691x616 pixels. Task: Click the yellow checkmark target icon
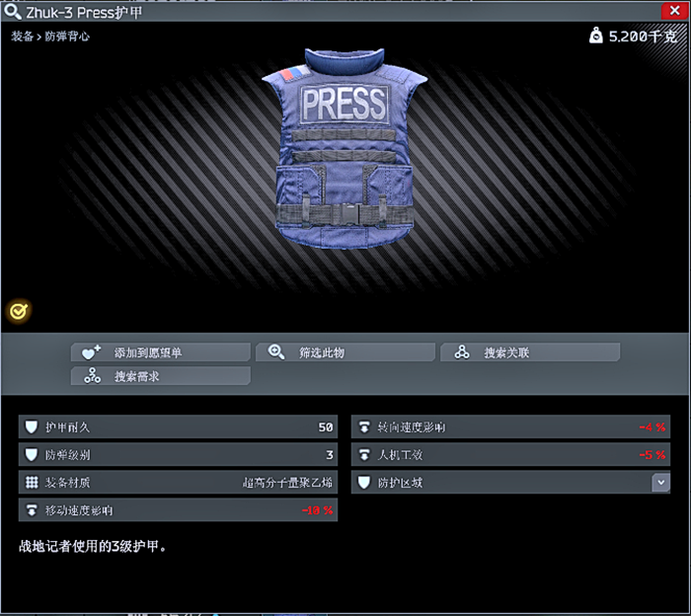tap(19, 312)
